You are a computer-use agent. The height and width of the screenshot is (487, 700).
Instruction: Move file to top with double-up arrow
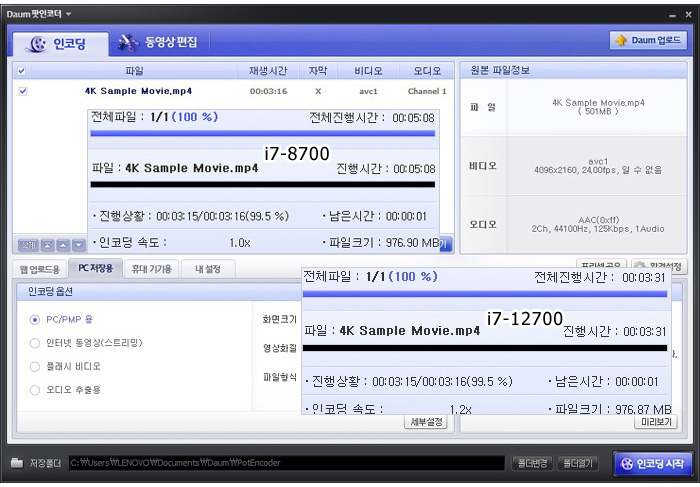tap(45, 245)
